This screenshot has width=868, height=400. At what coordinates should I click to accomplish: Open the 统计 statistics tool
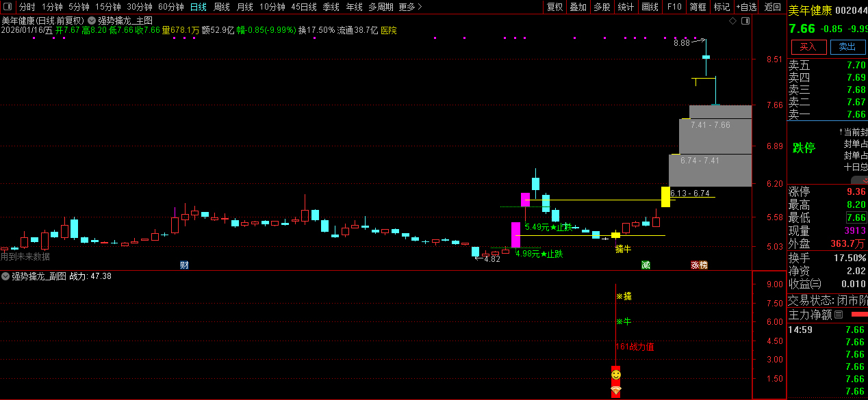tap(626, 7)
